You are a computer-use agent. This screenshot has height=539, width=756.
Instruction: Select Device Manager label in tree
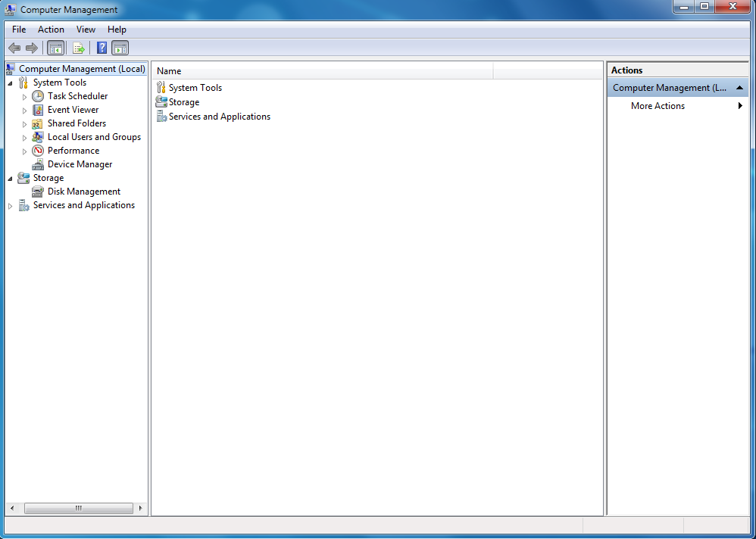tap(80, 165)
